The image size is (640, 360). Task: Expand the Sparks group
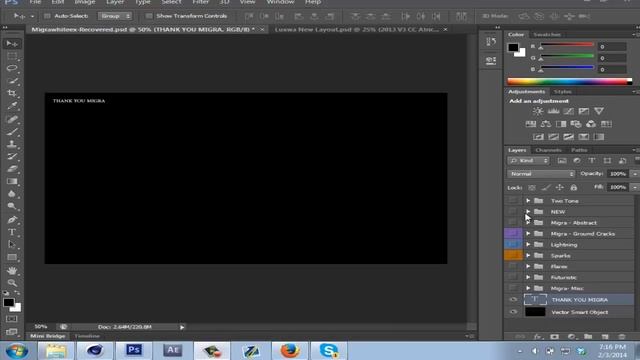tap(528, 256)
